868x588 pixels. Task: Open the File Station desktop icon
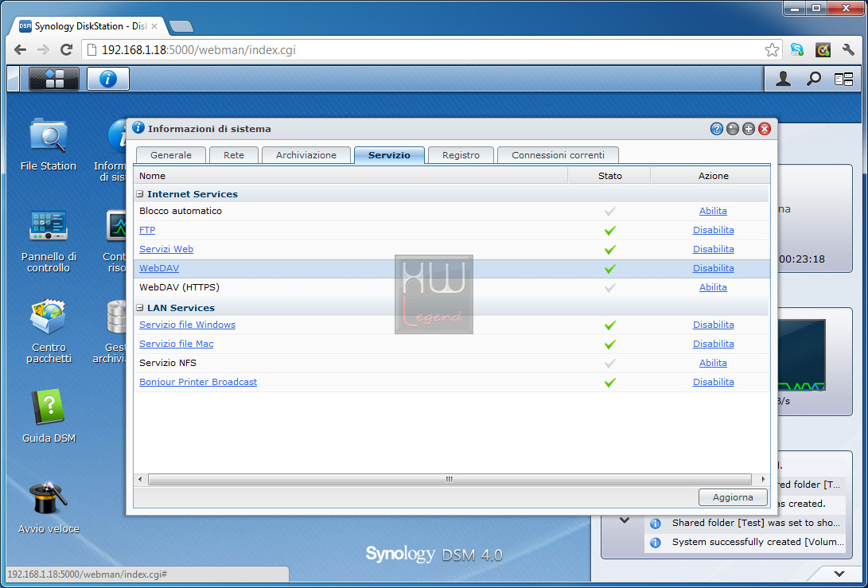pos(49,144)
